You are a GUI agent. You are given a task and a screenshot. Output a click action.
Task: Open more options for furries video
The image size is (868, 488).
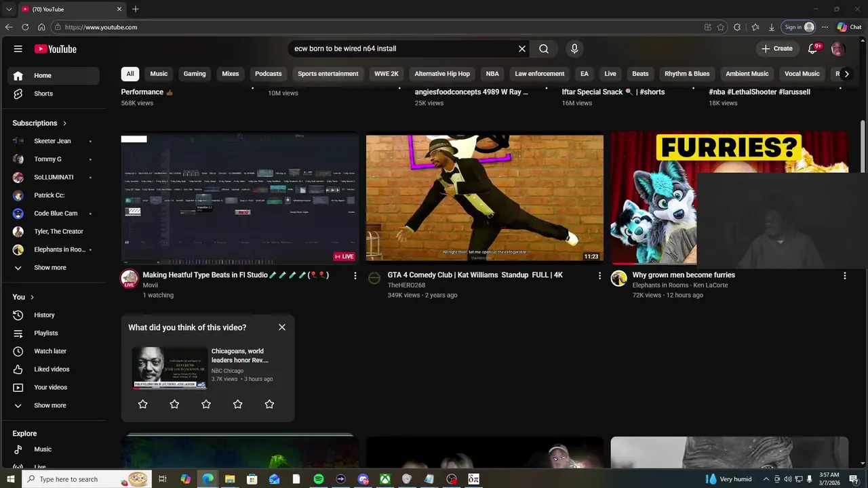pos(844,276)
